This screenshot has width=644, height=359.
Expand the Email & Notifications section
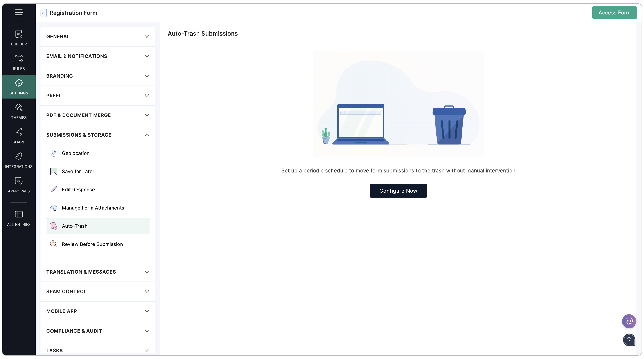click(97, 56)
